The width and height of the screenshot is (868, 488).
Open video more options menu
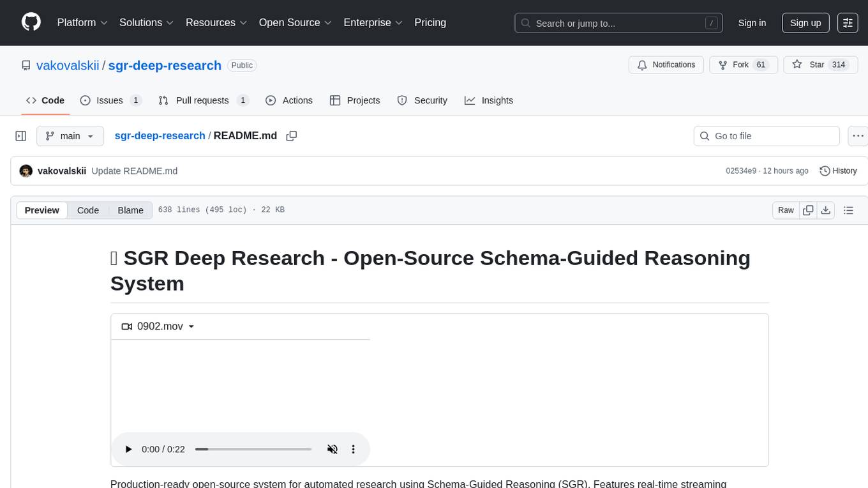[353, 449]
